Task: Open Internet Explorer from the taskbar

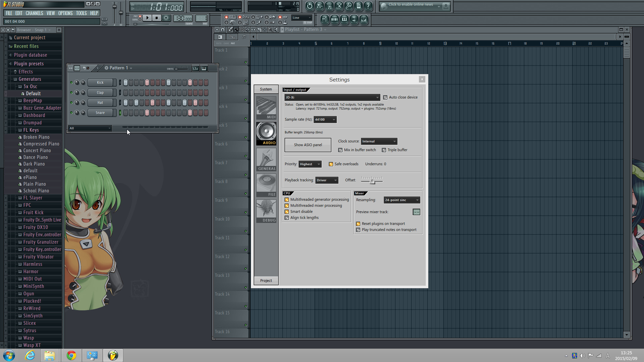Action: [30, 355]
